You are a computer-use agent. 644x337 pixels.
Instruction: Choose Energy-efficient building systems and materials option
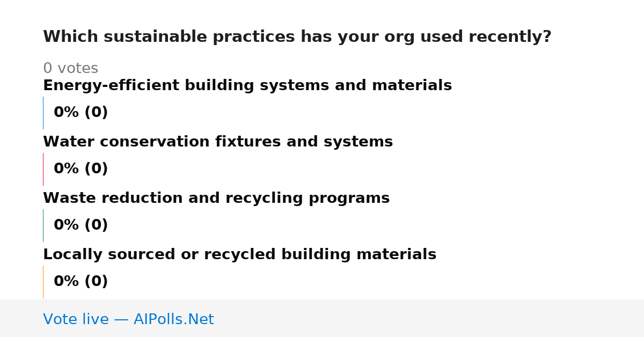pyautogui.click(x=247, y=86)
